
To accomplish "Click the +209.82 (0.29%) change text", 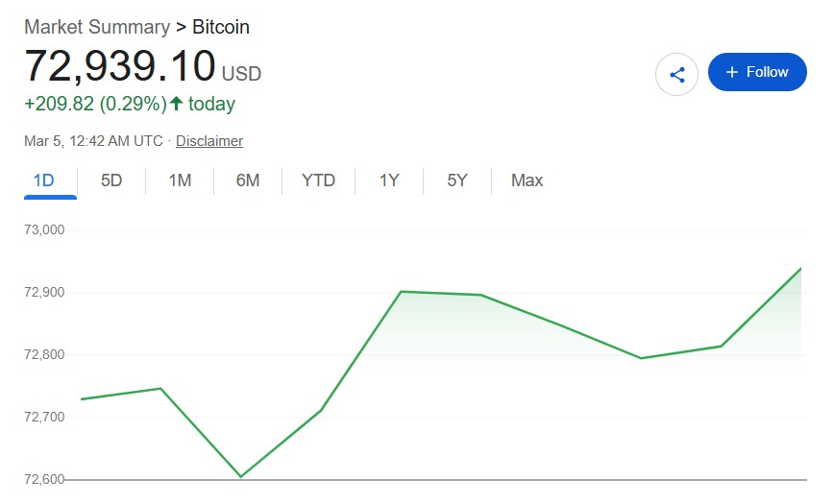I will [x=95, y=104].
